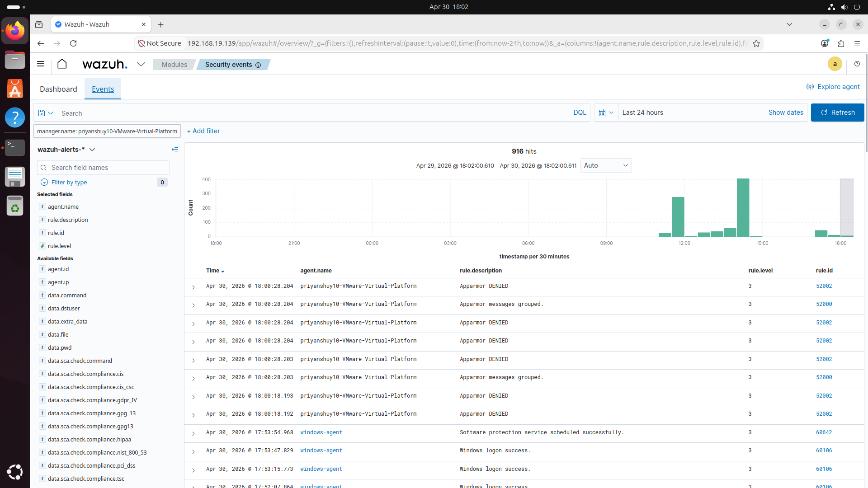The width and height of the screenshot is (868, 488).
Task: Open the user avatar menu
Action: pyautogui.click(x=835, y=64)
